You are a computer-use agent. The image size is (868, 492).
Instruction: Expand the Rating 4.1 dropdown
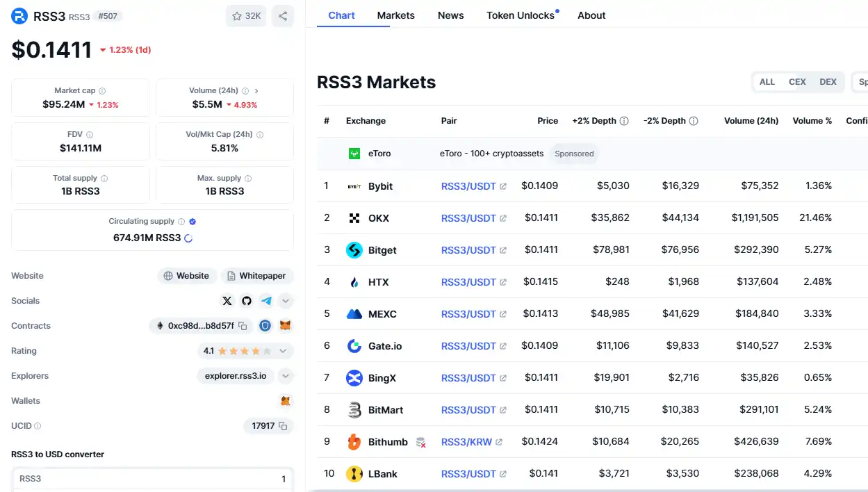283,351
